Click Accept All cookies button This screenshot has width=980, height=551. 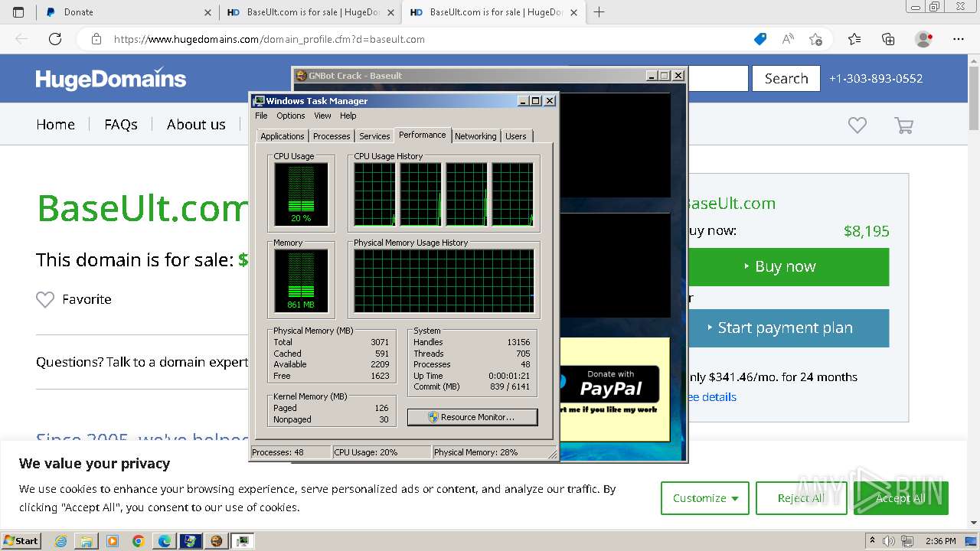coord(900,498)
